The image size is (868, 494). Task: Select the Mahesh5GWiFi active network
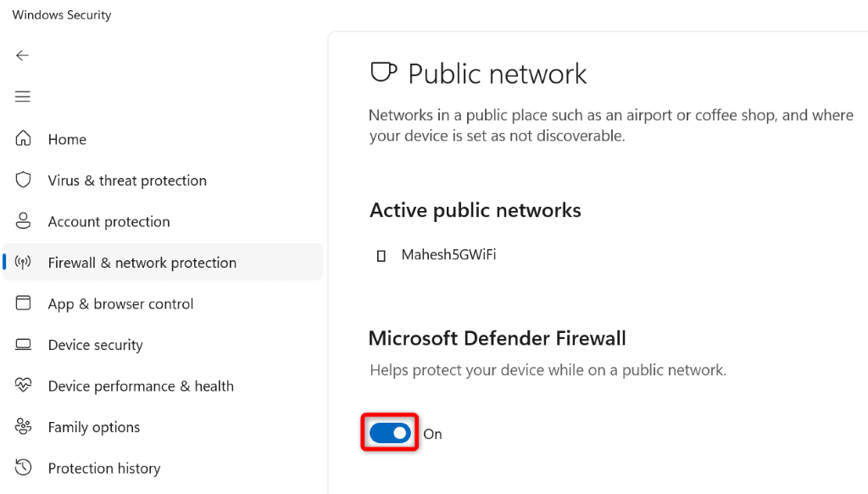pos(448,255)
